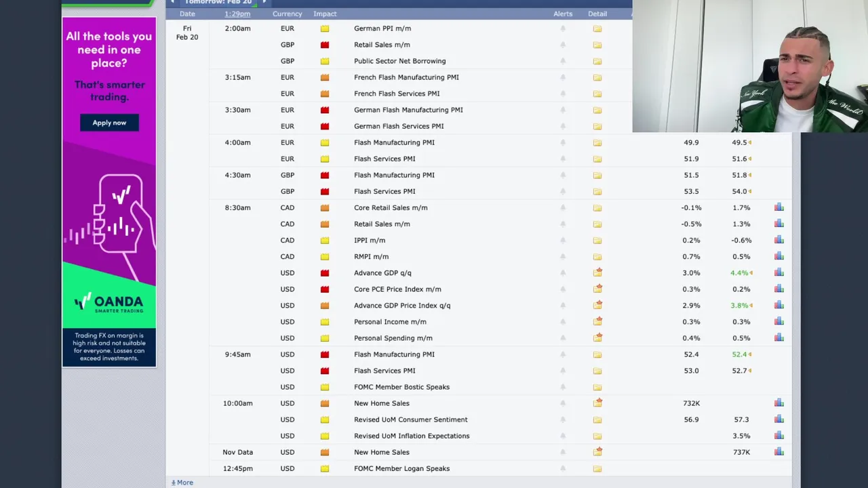Click the Alerts column header
Viewport: 868px width, 488px height.
[x=563, y=14]
